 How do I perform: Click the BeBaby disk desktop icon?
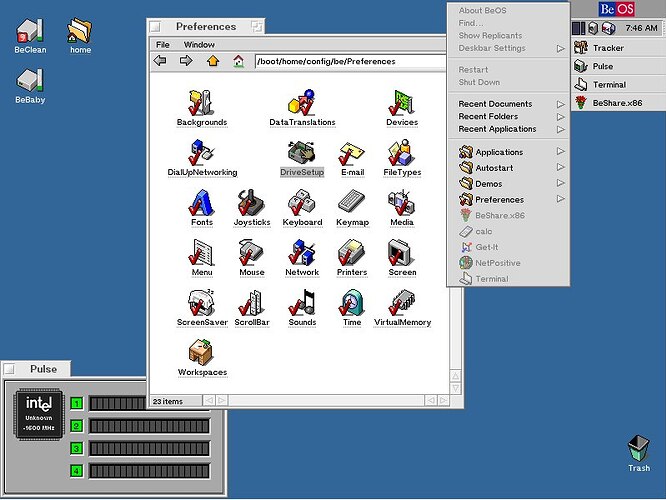coord(30,81)
